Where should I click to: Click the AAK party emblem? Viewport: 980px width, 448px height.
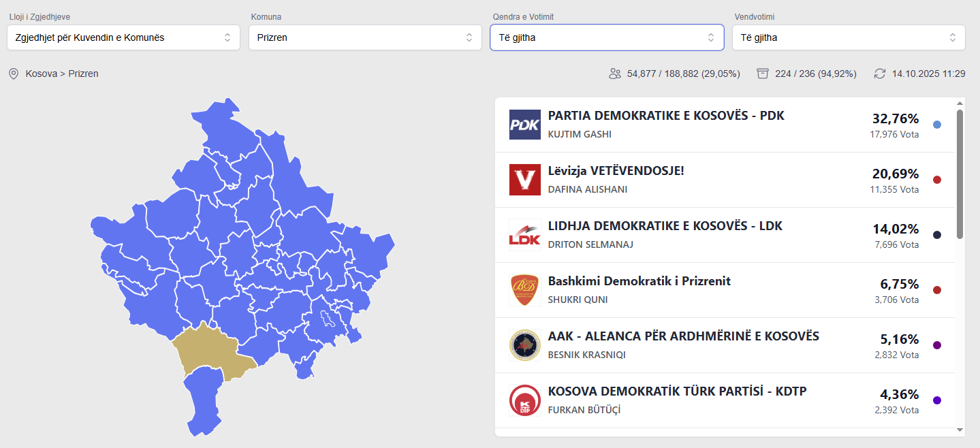[524, 345]
